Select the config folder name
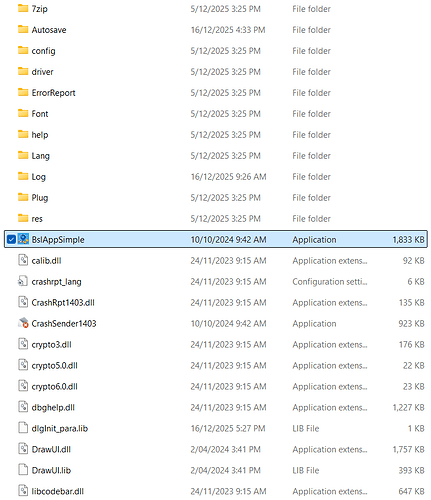 43,51
